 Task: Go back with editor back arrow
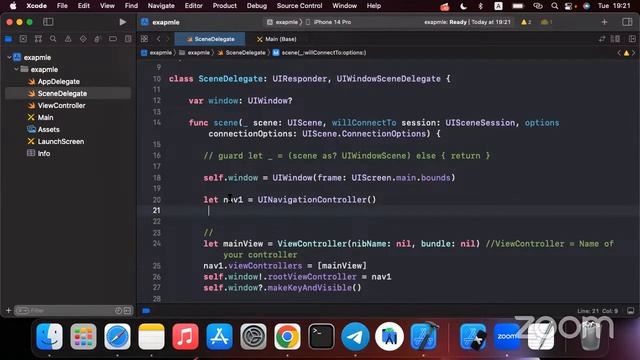(158, 39)
